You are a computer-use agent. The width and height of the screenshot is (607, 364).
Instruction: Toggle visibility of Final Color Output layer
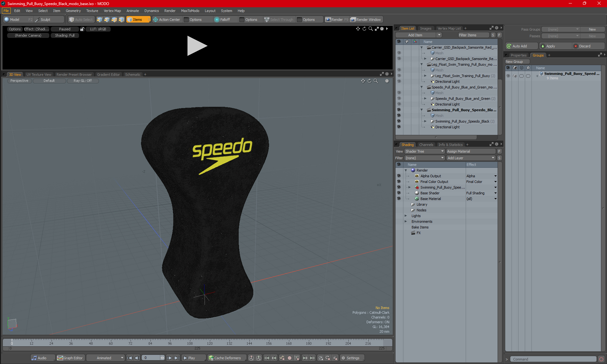tap(399, 182)
